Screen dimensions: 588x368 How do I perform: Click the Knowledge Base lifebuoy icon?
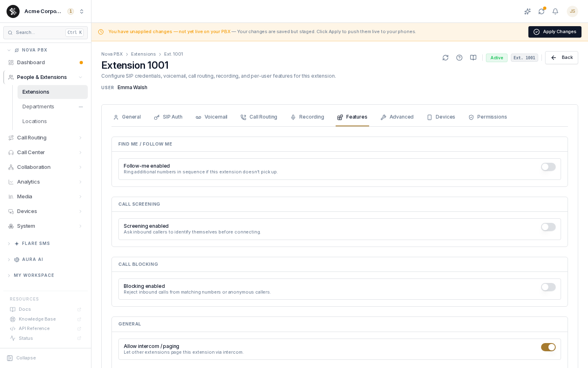(13, 319)
